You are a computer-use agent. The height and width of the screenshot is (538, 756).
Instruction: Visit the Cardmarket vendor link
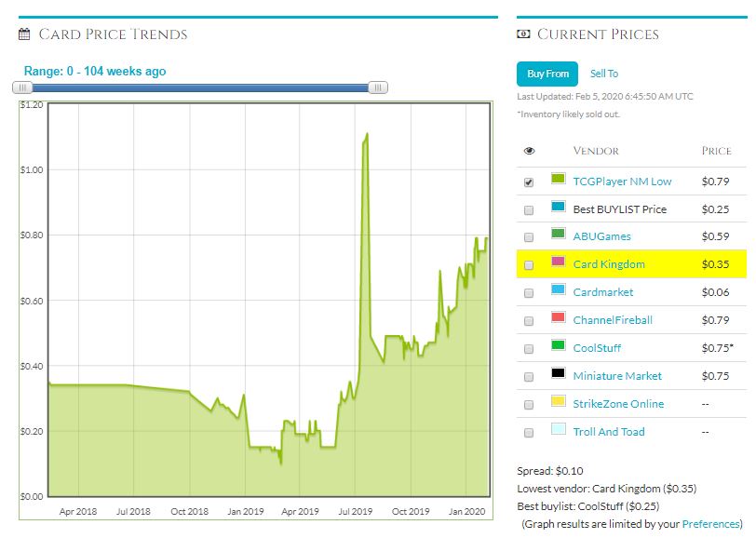pyautogui.click(x=603, y=292)
